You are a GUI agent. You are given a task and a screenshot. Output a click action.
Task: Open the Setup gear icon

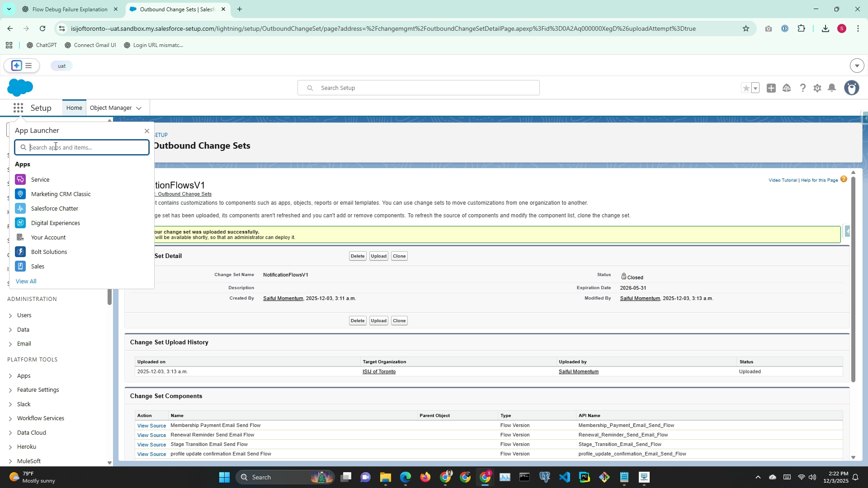tap(817, 88)
